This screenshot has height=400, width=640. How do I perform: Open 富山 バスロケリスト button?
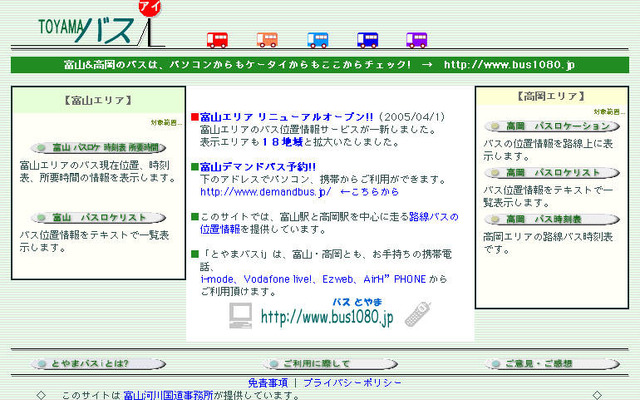[99, 218]
